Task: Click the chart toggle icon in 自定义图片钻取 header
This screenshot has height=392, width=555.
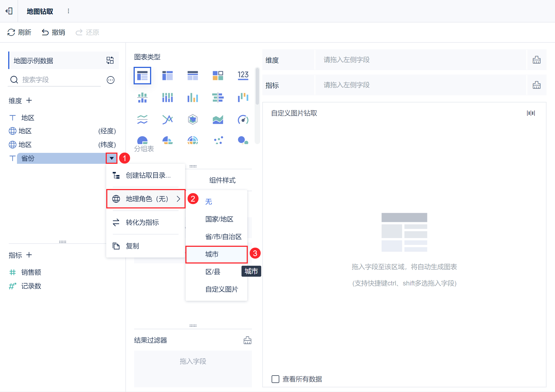Action: (x=531, y=113)
